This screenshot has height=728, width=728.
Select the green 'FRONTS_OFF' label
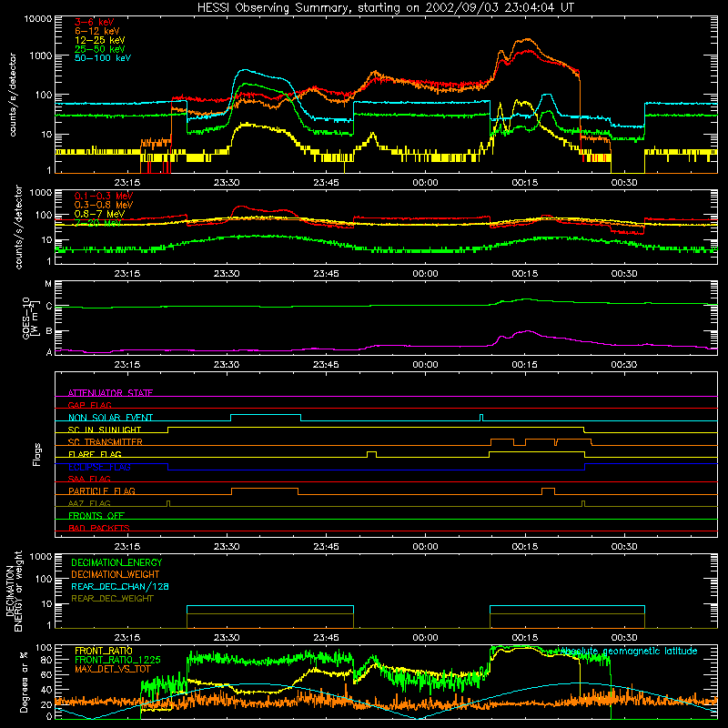point(96,516)
